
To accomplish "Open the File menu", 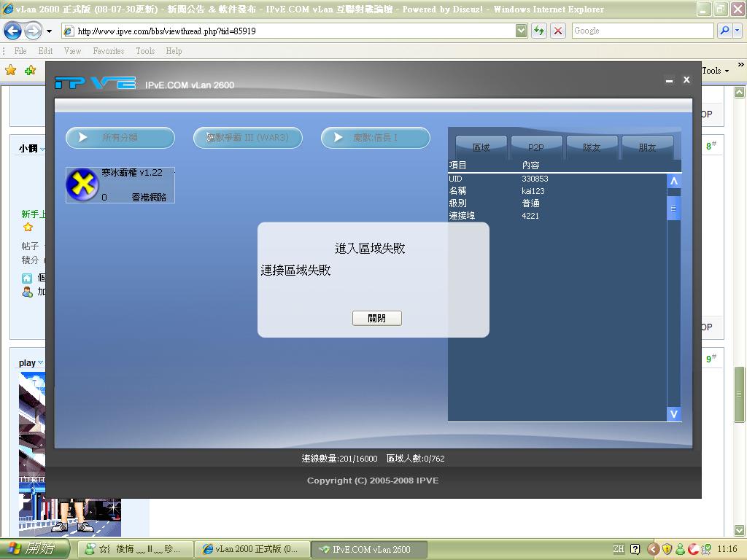I will click(x=20, y=51).
